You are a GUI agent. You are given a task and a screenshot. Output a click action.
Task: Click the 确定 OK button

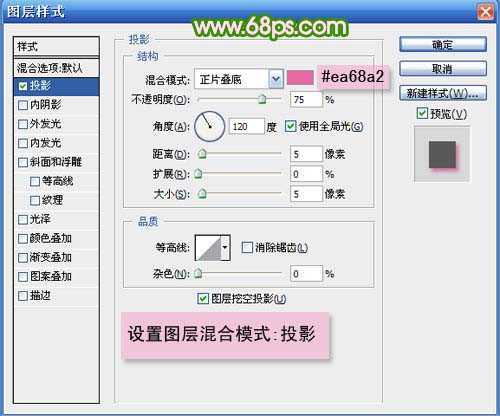pos(443,45)
